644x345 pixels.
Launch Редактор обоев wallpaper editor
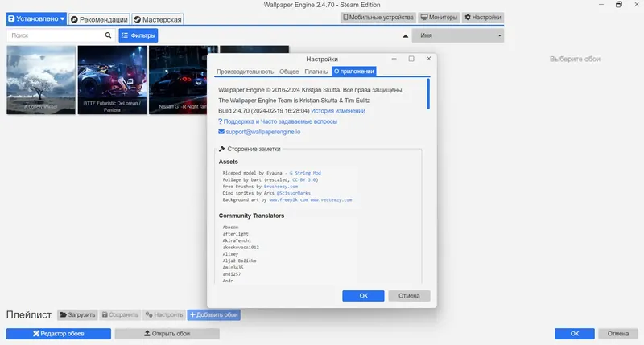(x=59, y=334)
